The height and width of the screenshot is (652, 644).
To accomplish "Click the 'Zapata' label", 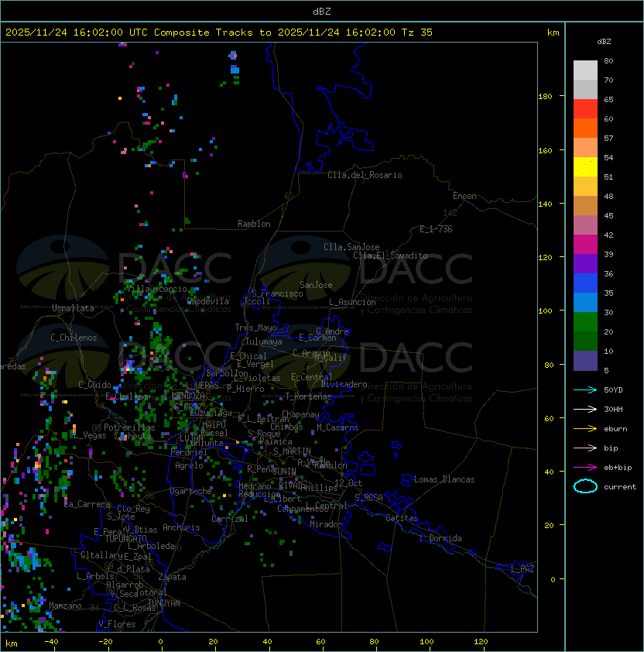I will 172,577.
